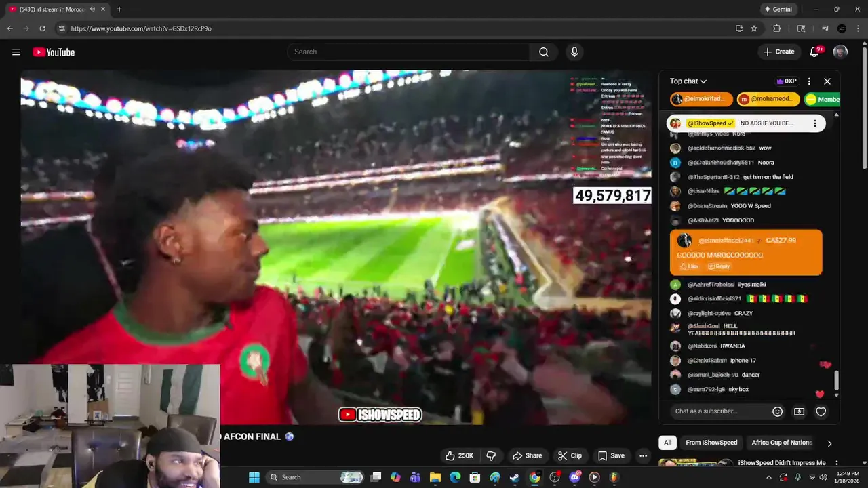This screenshot has height=488, width=868.
Task: Open Chrome extensions puzzle icon
Action: [x=777, y=28]
